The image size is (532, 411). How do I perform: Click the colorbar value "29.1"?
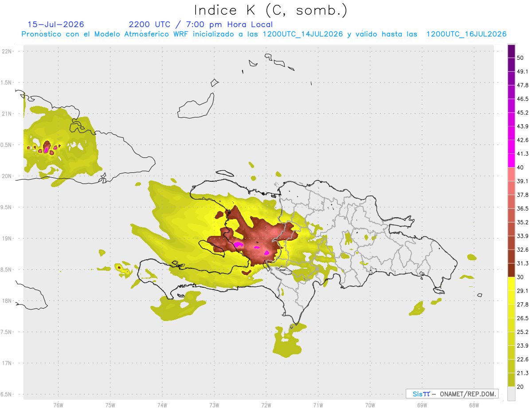point(523,291)
